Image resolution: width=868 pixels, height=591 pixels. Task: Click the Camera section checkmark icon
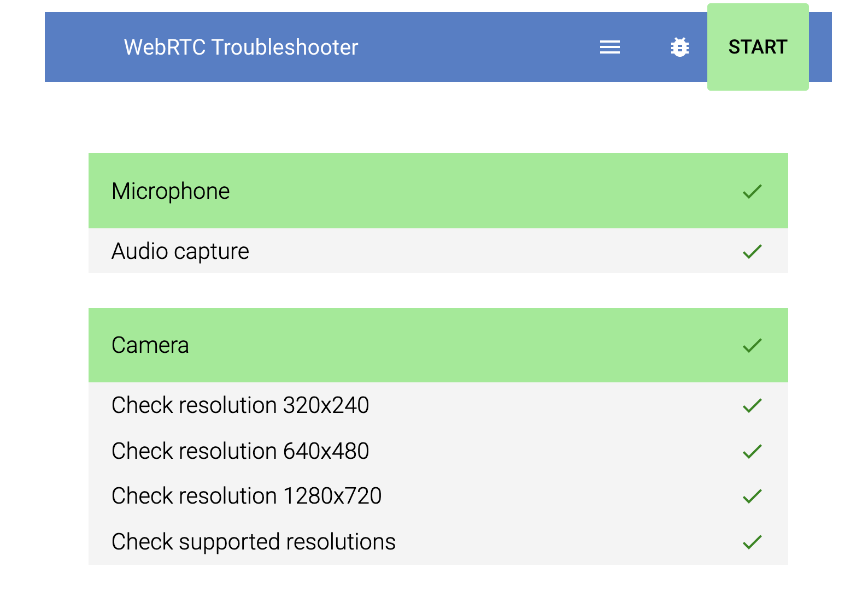click(752, 345)
